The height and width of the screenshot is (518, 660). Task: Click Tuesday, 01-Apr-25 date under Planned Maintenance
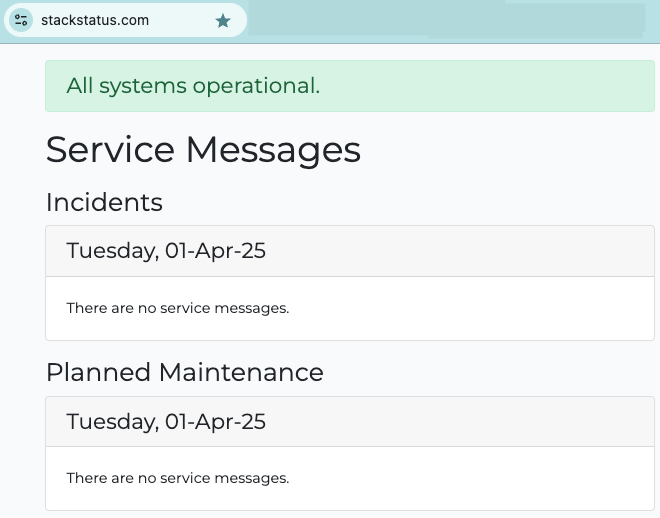tap(166, 421)
